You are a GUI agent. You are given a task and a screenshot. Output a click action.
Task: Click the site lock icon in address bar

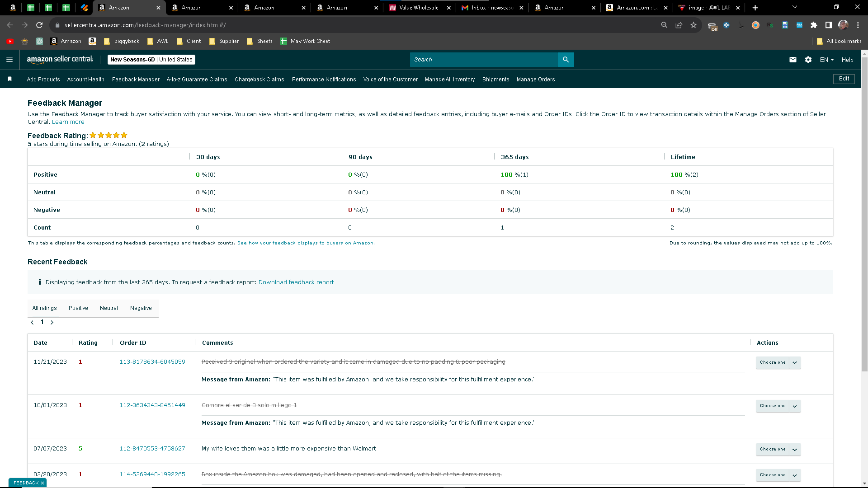point(57,25)
